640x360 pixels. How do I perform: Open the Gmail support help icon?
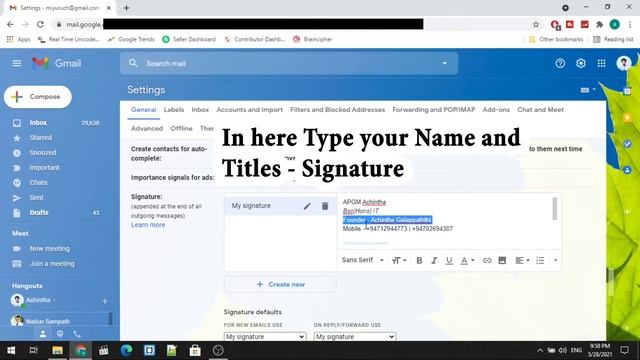[x=560, y=63]
